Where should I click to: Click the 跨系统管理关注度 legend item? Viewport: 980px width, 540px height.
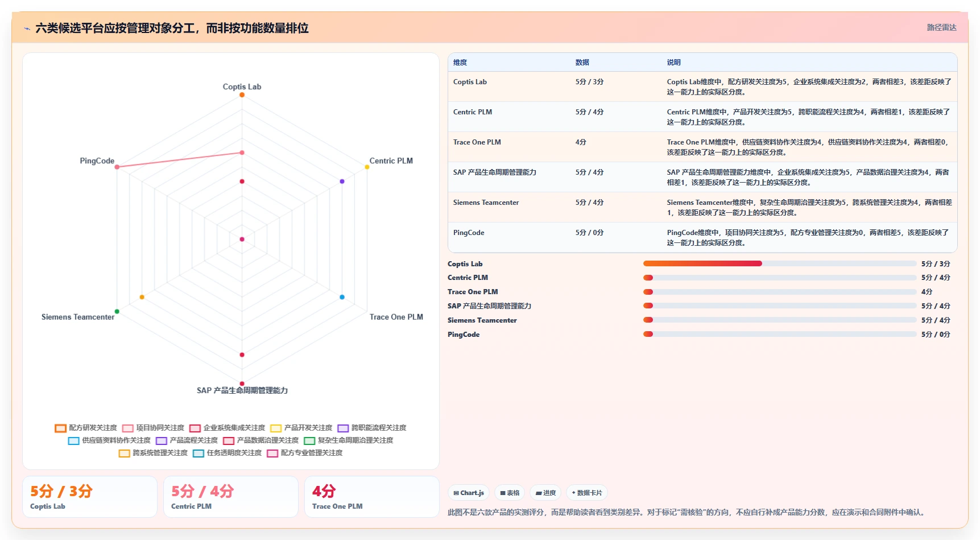153,453
